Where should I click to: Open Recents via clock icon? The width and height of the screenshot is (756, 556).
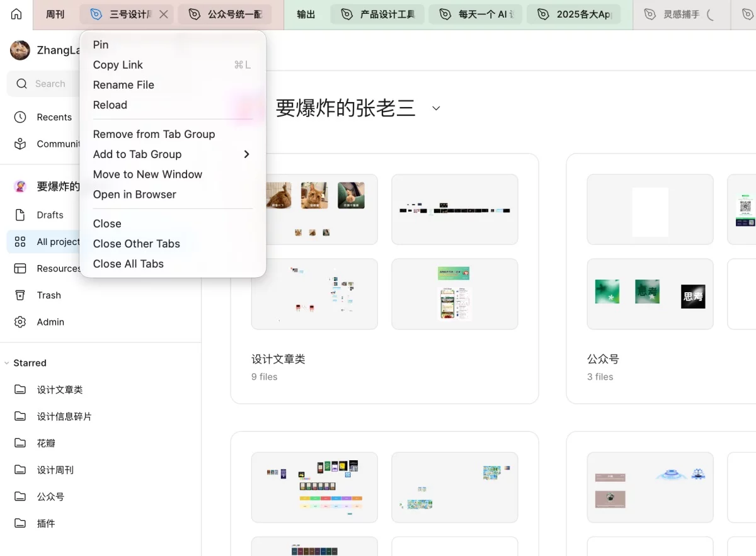pyautogui.click(x=20, y=117)
